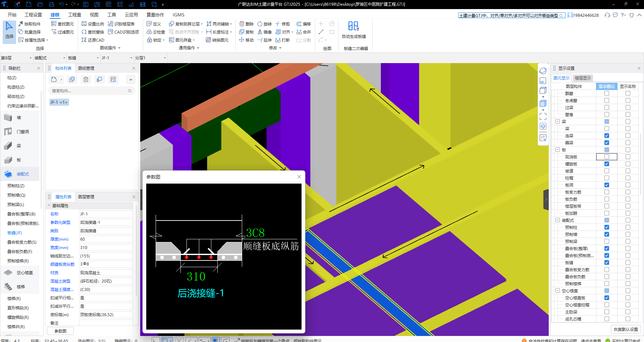Image resolution: width=644 pixels, height=342 pixels.
Task: Click 识别楼层表 recognize floor table
Action: tap(121, 24)
